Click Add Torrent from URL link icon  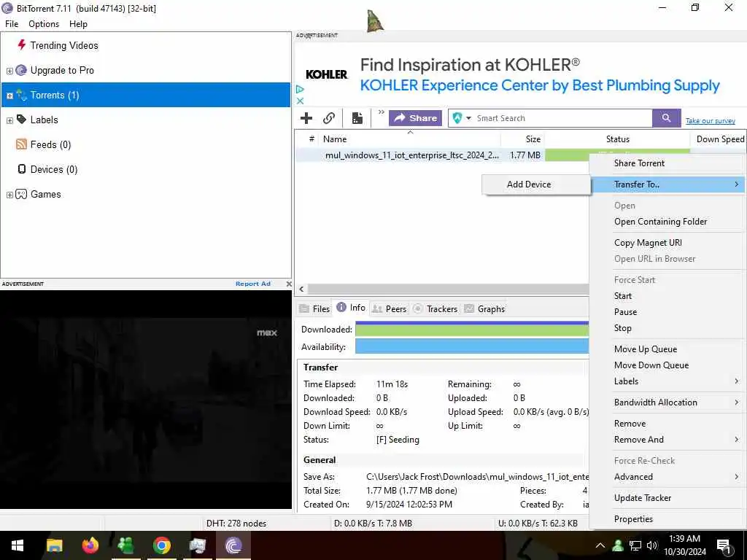pyautogui.click(x=329, y=118)
